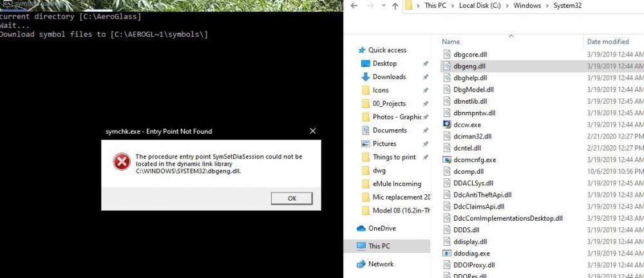
Task: Select the dccw.exe file
Action: pyautogui.click(x=468, y=124)
